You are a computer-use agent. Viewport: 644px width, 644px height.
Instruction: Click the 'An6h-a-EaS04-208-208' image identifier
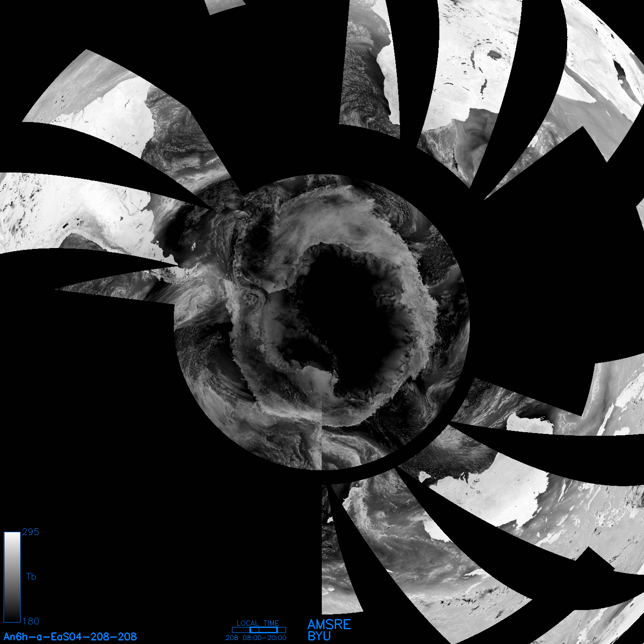[70, 637]
